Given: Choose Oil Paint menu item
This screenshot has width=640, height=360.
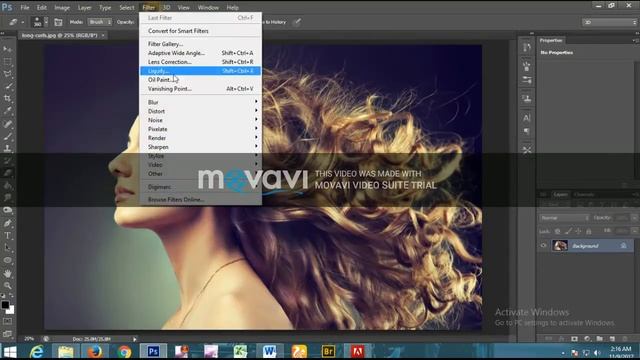Looking at the screenshot, I should click(200, 80).
